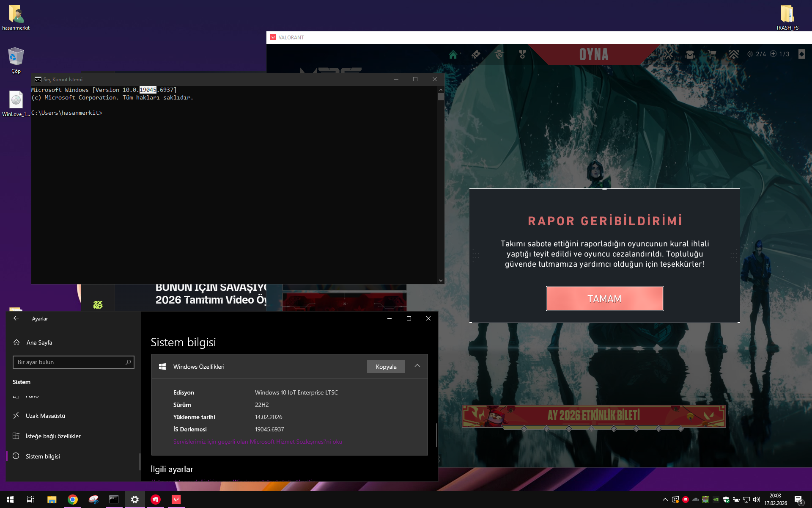
Task: Click the search magnifier in Settings
Action: (x=128, y=362)
